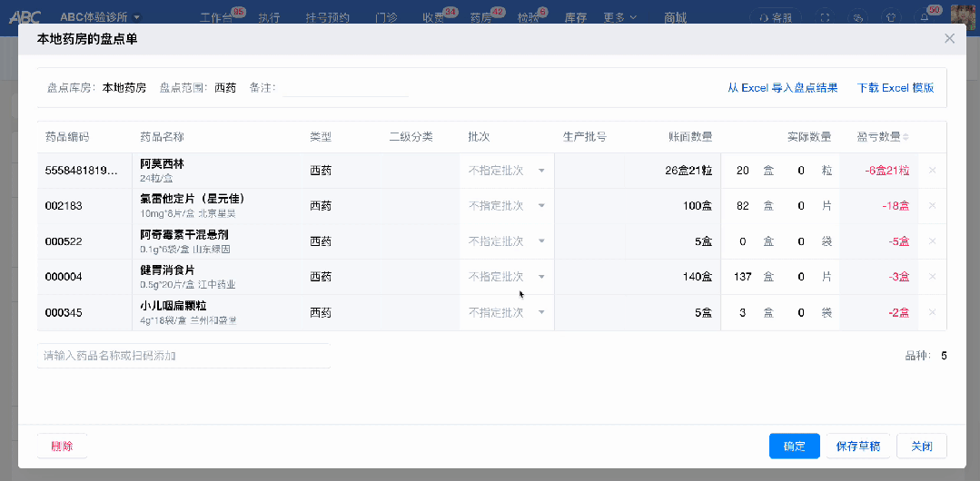
Task: Sort by 盈亏数量 column sort icon
Action: pyautogui.click(x=905, y=137)
